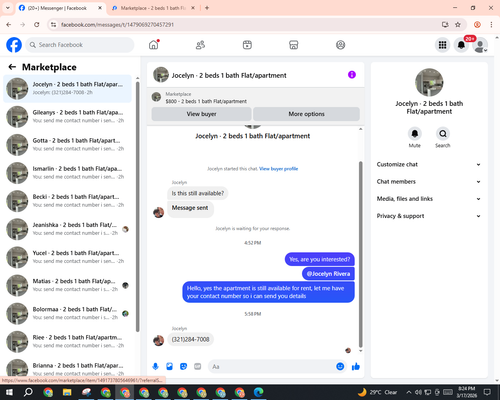Click the (321)284-7008 message bubble
The image size is (500, 400).
tap(190, 339)
